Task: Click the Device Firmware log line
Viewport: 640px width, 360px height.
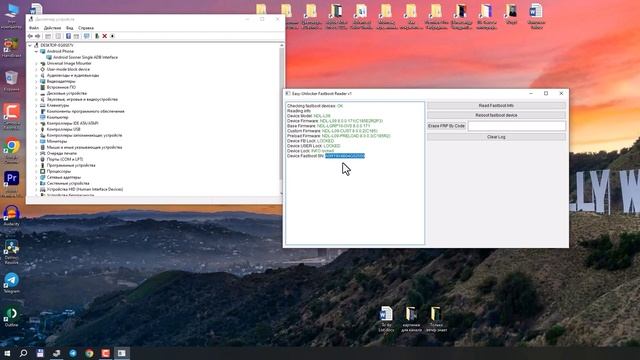Action: click(335, 121)
